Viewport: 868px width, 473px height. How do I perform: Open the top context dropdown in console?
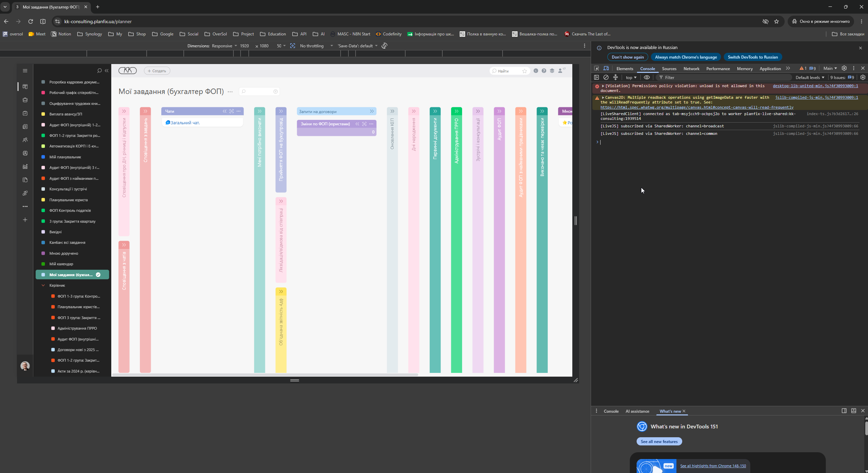click(631, 77)
